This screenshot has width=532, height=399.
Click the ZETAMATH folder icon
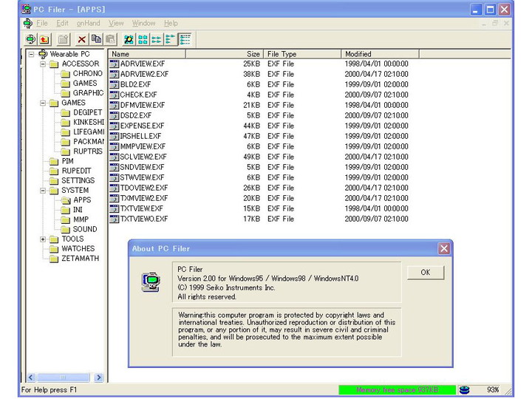(54, 259)
